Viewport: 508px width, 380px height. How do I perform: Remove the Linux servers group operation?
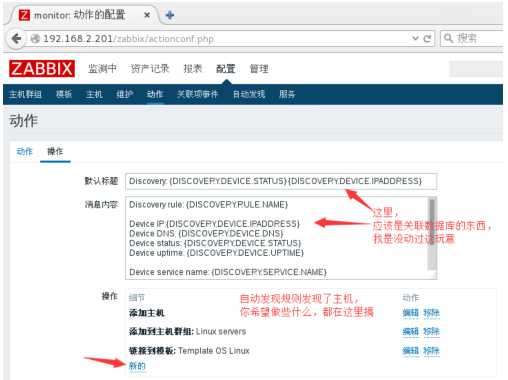click(x=431, y=332)
